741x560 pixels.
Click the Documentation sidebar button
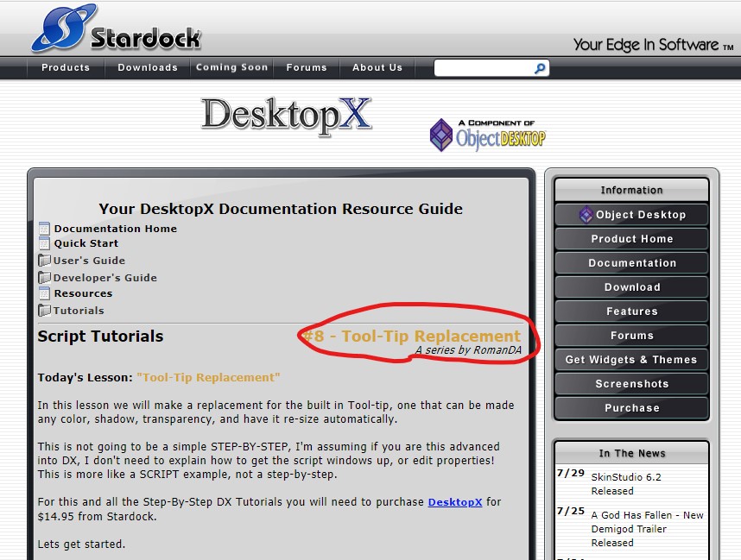[632, 263]
